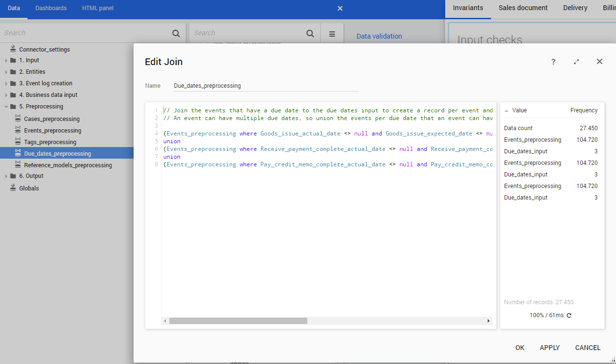Click the second Search bar magnifier icon
The width and height of the screenshot is (616, 364).
click(x=310, y=33)
